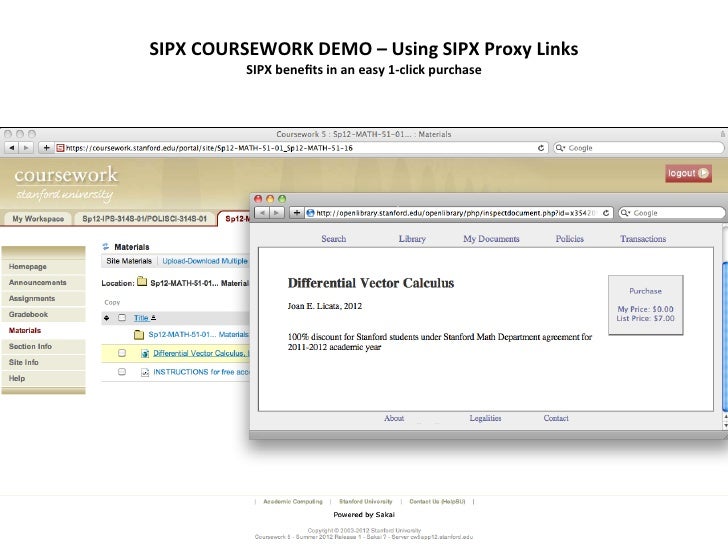The width and height of the screenshot is (728, 546).
Task: Open Differential Vector Calculus link
Action: (201, 353)
